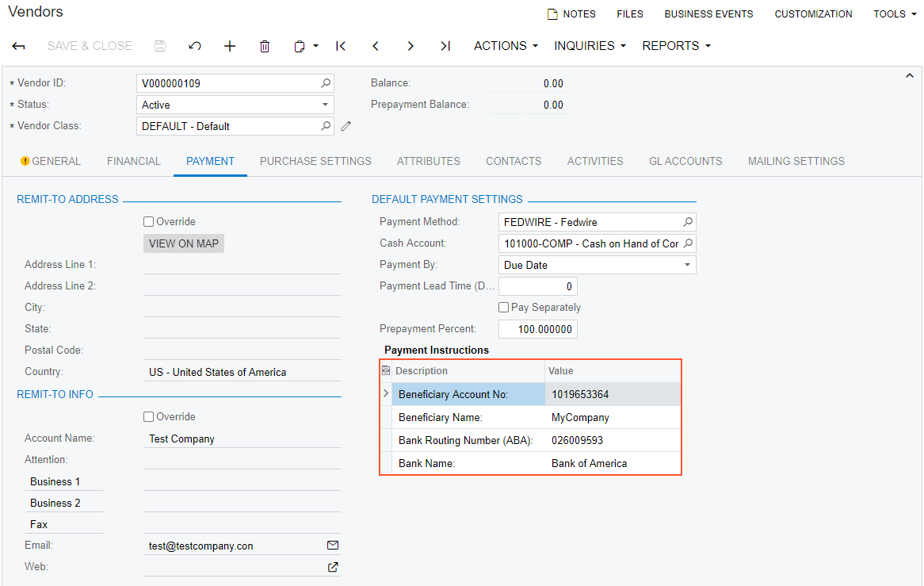Switch to the Financial tab
Screen dimensions: 924x586
point(134,161)
